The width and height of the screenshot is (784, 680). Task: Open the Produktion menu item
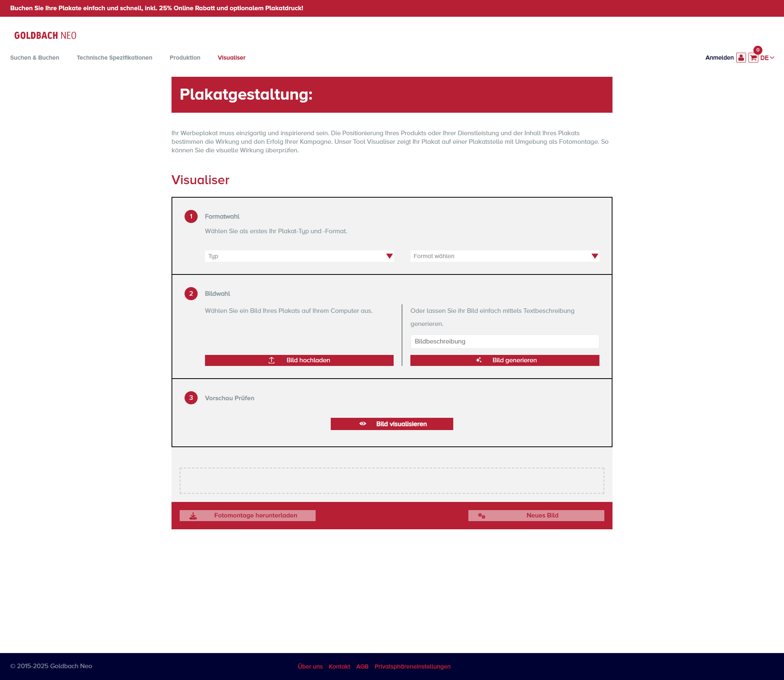pyautogui.click(x=185, y=58)
